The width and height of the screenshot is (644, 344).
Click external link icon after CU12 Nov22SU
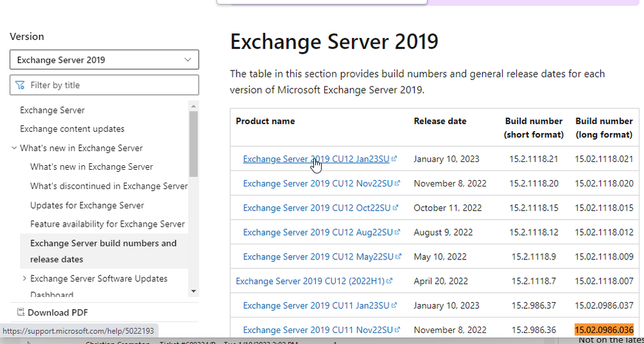(398, 183)
